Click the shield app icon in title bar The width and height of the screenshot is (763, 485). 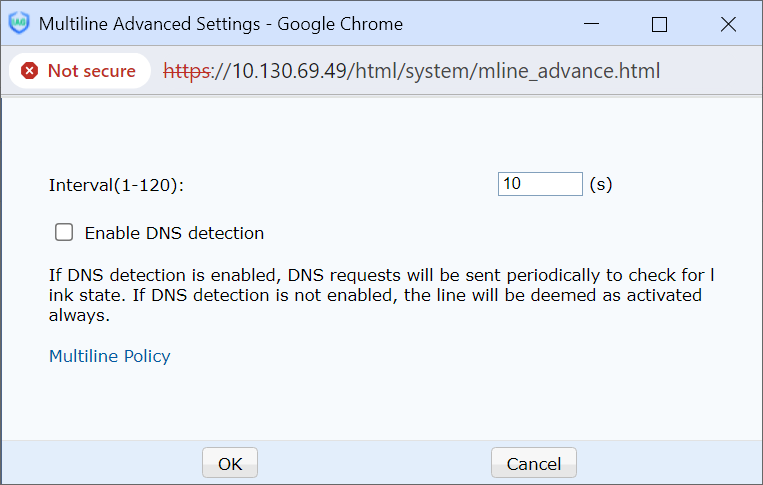click(x=19, y=24)
